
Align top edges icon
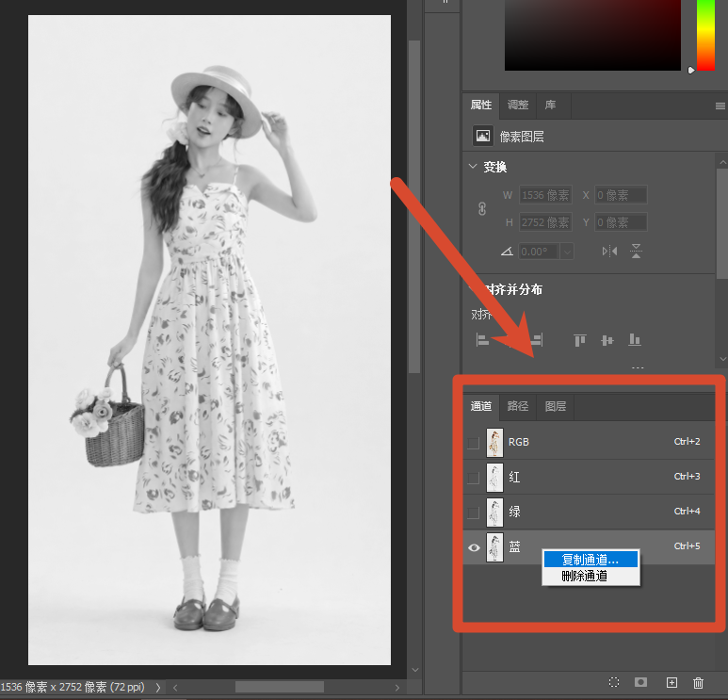[580, 340]
